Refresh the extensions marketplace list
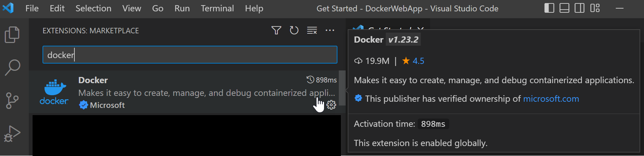This screenshot has width=644, height=156. click(x=294, y=31)
